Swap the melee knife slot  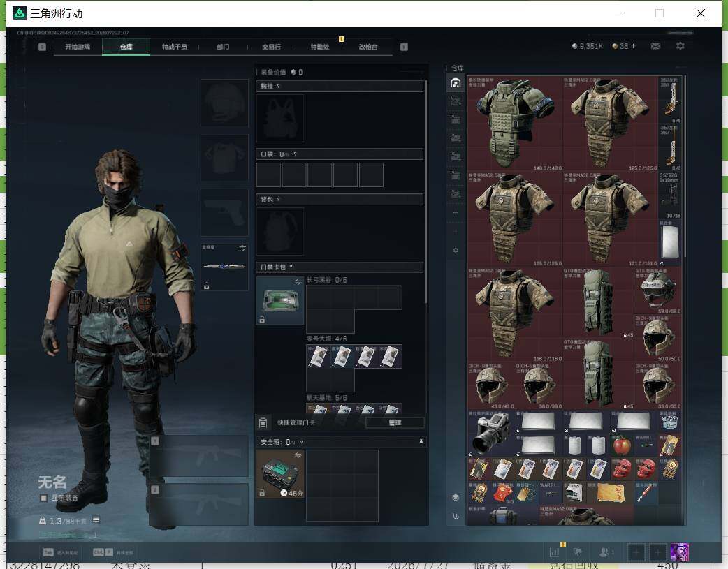pyautogui.click(x=242, y=248)
